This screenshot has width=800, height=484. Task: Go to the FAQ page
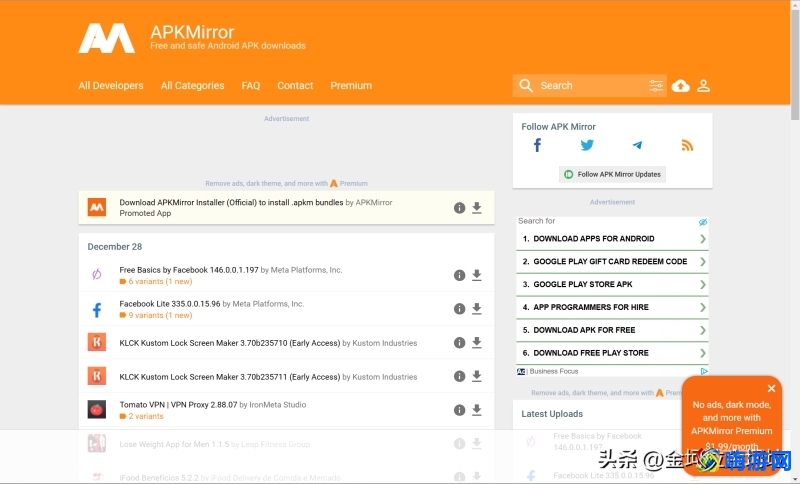251,86
